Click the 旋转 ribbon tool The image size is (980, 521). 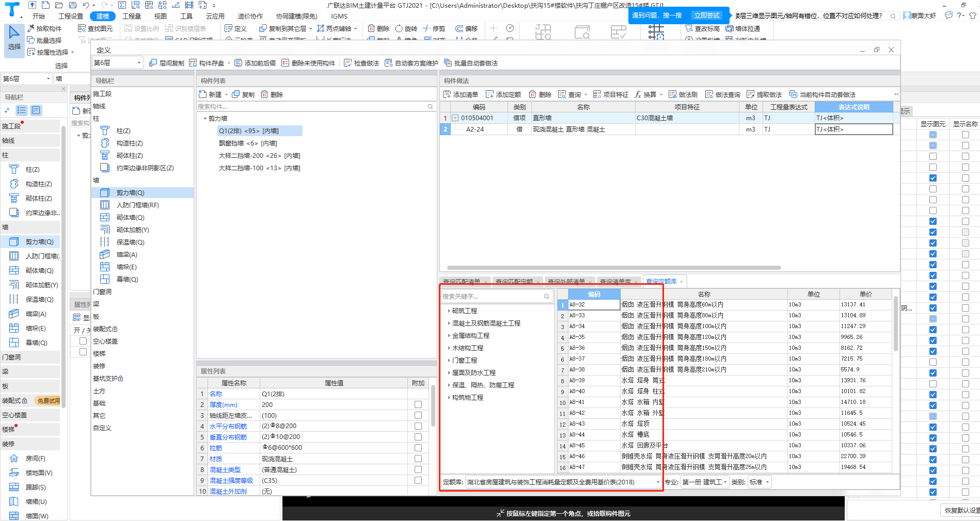(x=406, y=28)
